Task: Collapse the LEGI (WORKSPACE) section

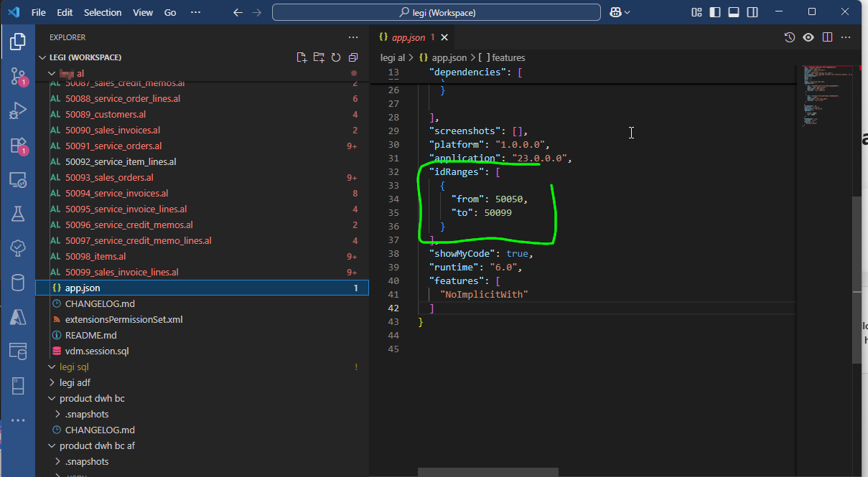Action: point(42,57)
